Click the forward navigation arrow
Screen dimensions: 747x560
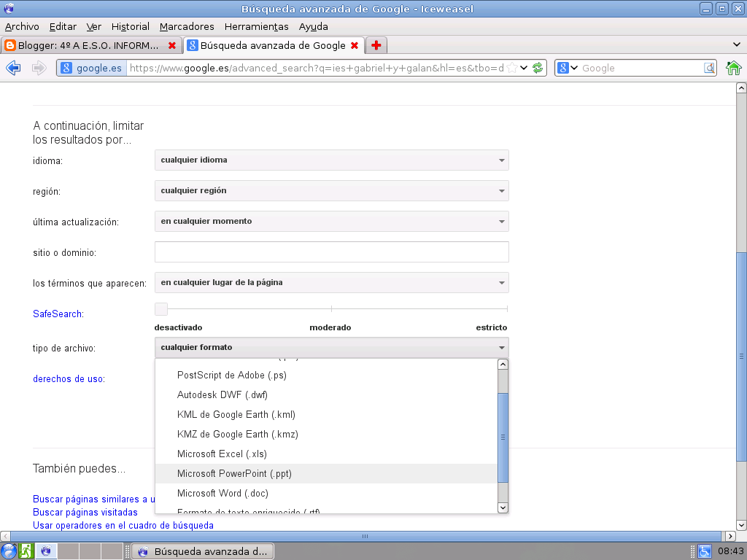tap(39, 68)
